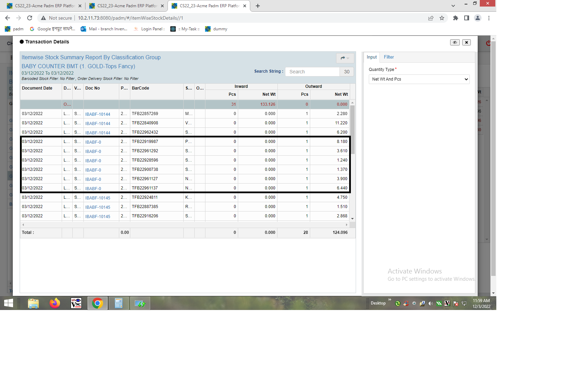Screen dimensions: 588x372
Task: Switch to the Filter tab
Action: pyautogui.click(x=389, y=57)
